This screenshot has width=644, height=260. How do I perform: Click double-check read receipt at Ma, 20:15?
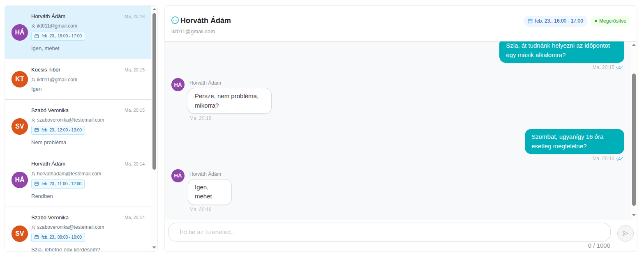pos(619,68)
